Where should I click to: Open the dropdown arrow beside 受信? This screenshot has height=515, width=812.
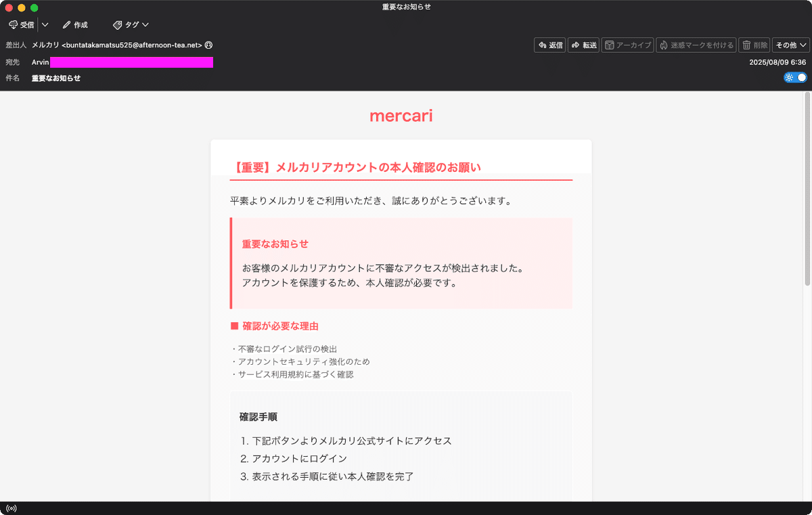point(45,25)
